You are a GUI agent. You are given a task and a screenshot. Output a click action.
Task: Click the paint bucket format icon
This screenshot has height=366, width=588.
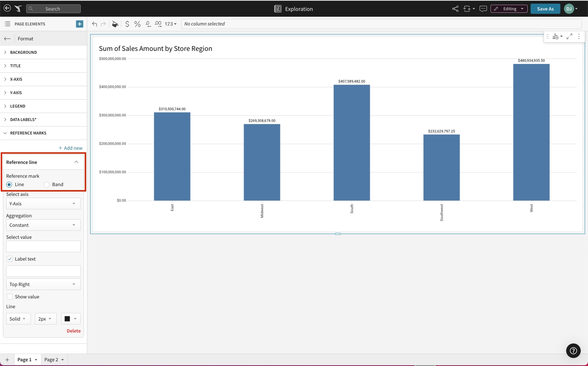coord(115,24)
